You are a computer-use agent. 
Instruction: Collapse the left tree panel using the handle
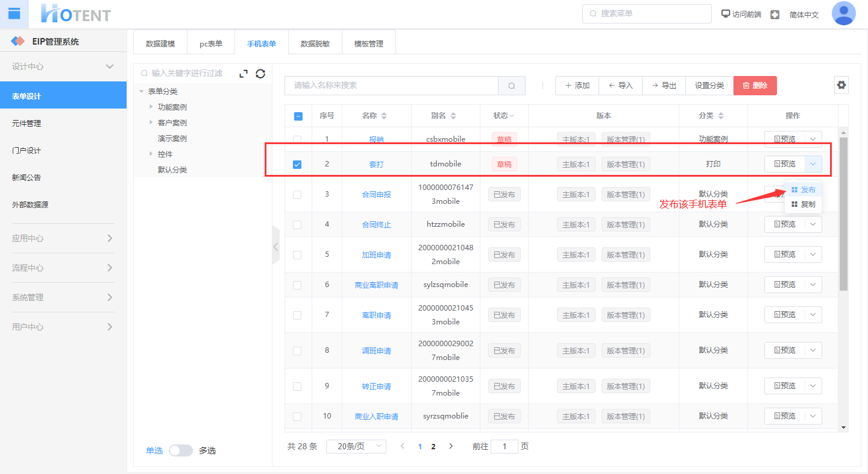pyautogui.click(x=275, y=246)
